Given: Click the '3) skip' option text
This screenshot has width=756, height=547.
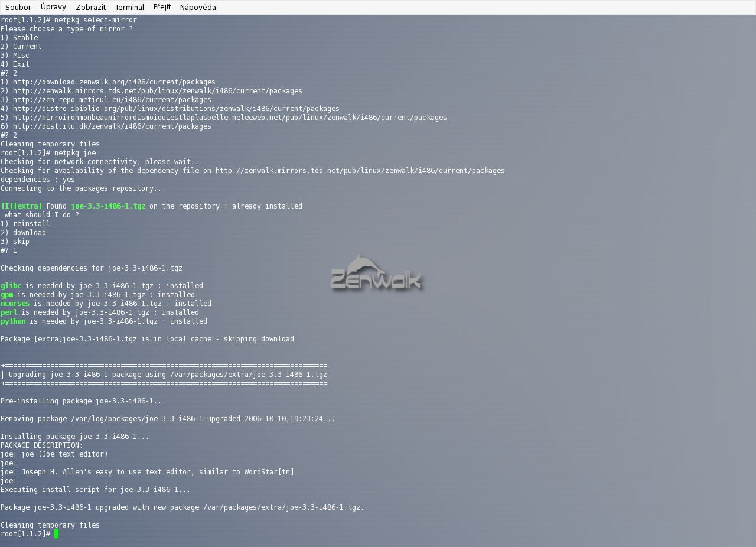Looking at the screenshot, I should coord(15,242).
